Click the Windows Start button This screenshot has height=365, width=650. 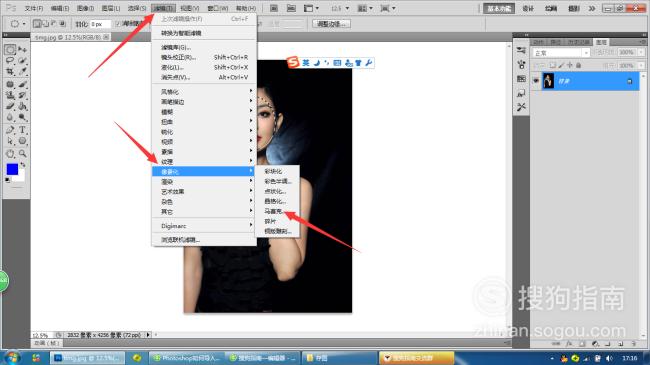click(12, 358)
